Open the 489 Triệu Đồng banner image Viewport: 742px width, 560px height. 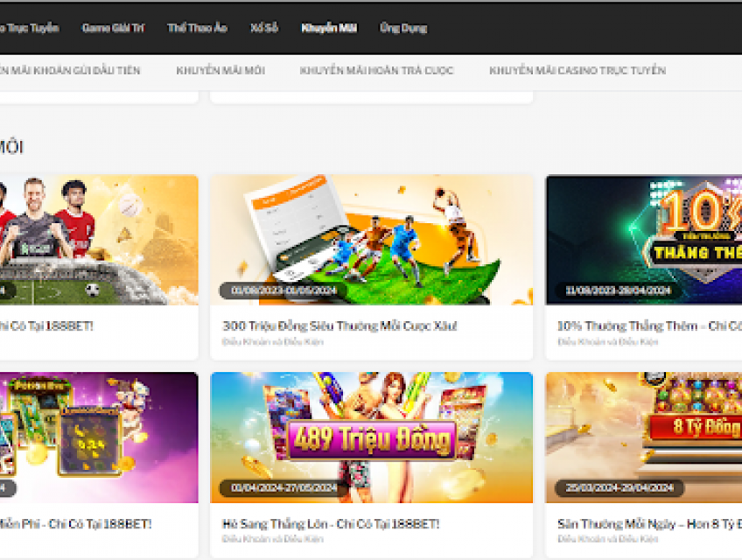coord(372,437)
